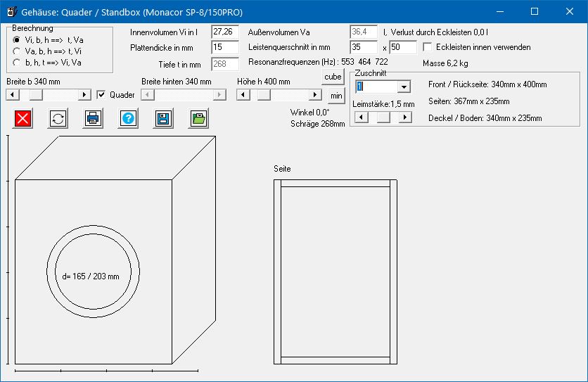This screenshot has height=382, width=588.
Task: Click the left arrow of Breite hinten scrollbar
Action: click(x=148, y=94)
